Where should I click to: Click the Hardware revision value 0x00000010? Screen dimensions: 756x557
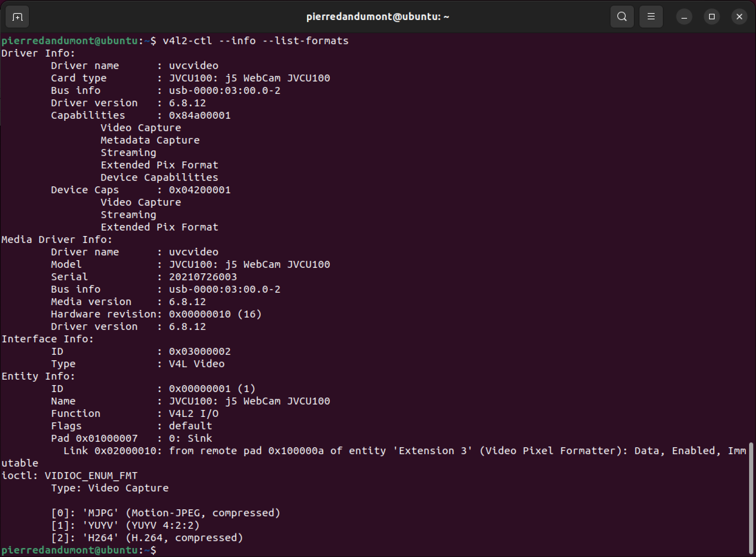point(200,314)
